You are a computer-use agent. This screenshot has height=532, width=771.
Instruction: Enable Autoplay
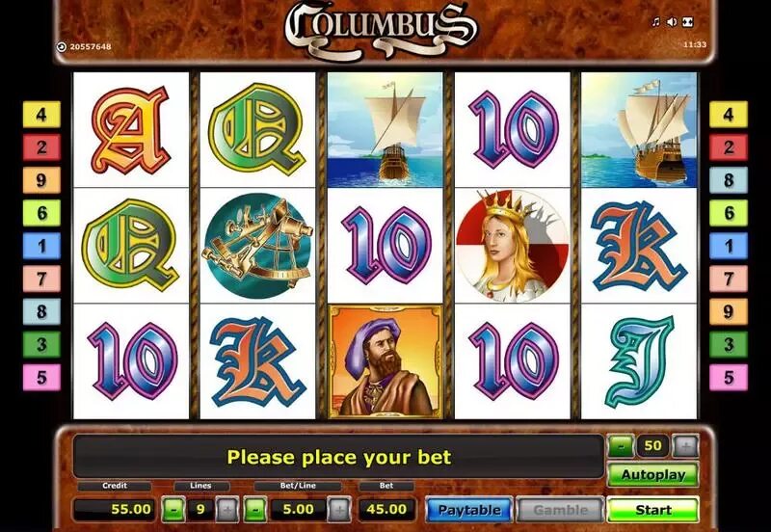[653, 474]
